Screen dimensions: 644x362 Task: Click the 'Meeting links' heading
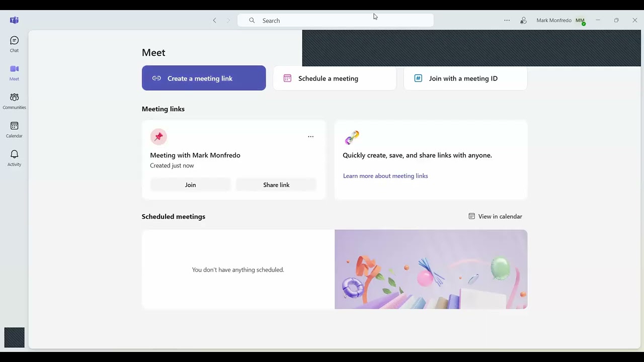click(x=163, y=109)
